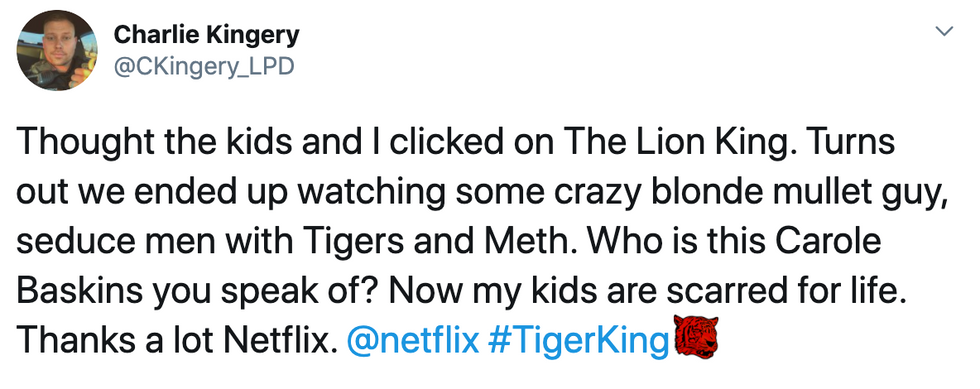Follow the @netflix mention link
Screen dimensions: 980x389
pyautogui.click(x=412, y=341)
